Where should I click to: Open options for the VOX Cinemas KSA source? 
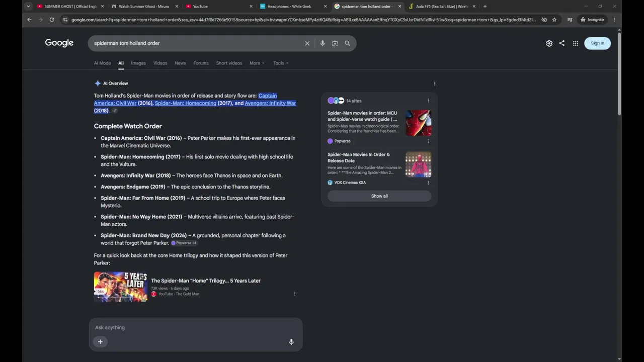point(429,183)
